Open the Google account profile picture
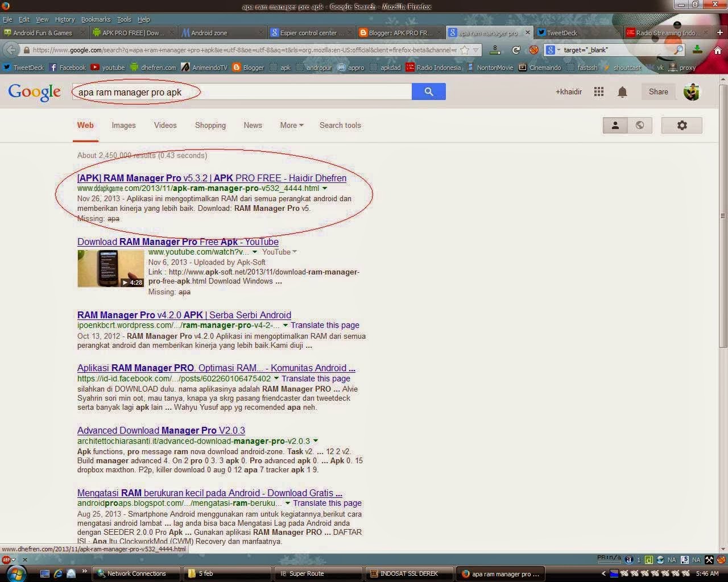 pos(692,92)
